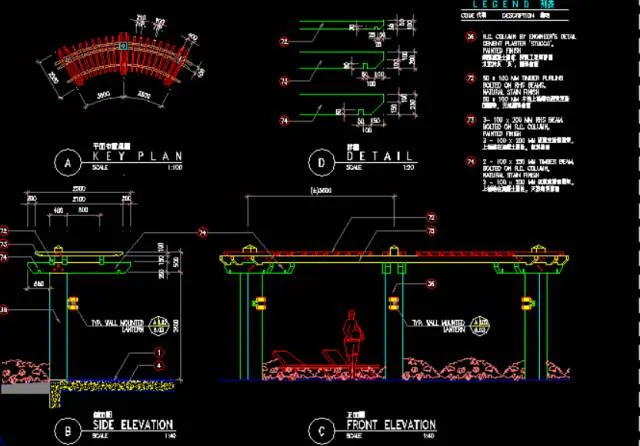Click legend code bubble 74

471,162
